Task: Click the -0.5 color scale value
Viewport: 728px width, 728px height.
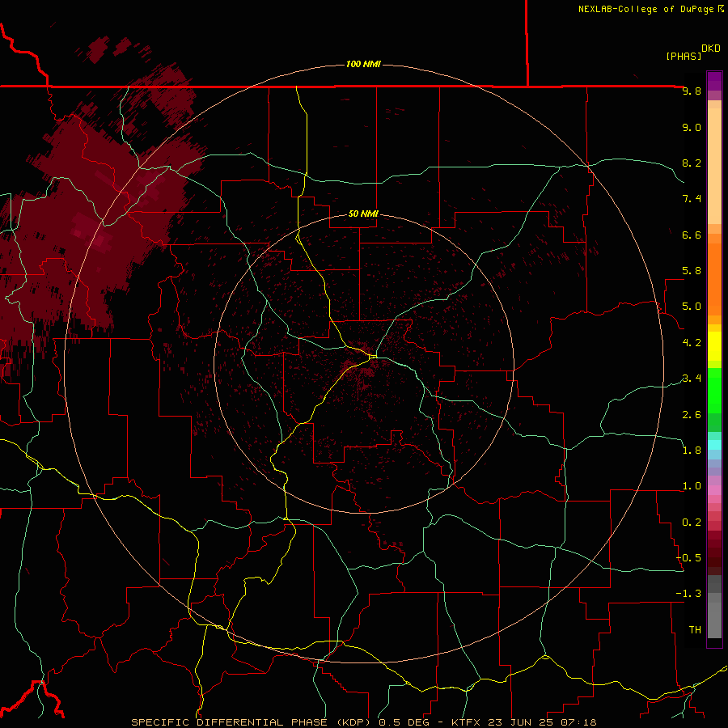Action: pos(688,558)
